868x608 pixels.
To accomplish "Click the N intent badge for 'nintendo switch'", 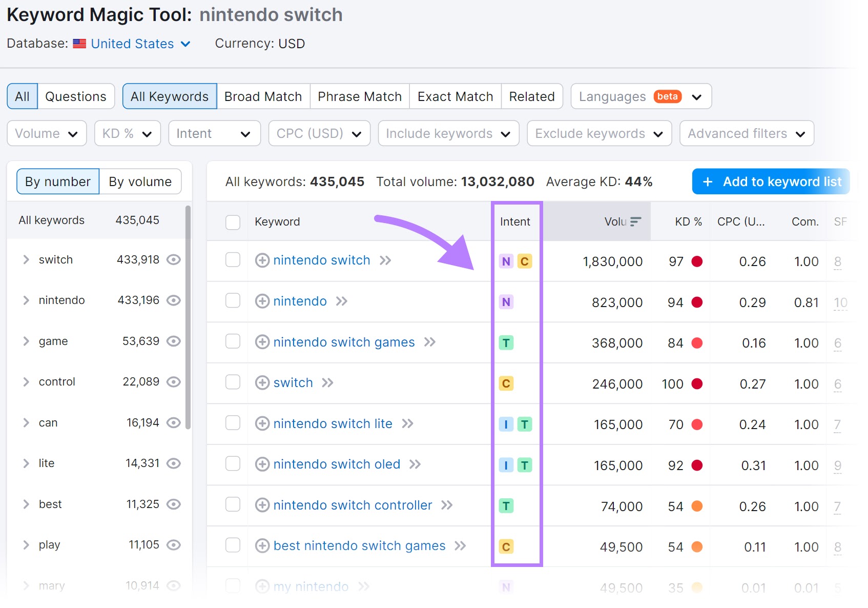I will pos(506,261).
